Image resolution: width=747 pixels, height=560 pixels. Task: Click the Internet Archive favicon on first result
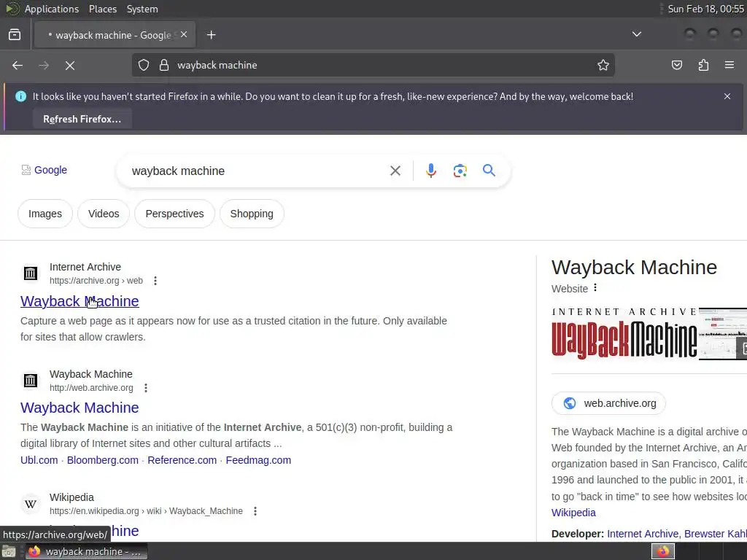pyautogui.click(x=31, y=273)
